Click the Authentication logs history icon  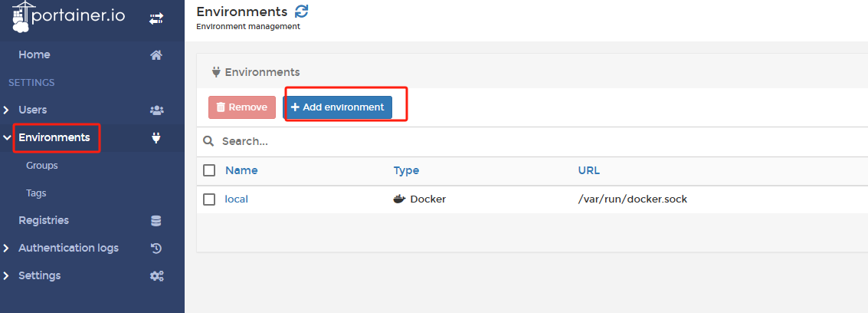click(x=156, y=248)
